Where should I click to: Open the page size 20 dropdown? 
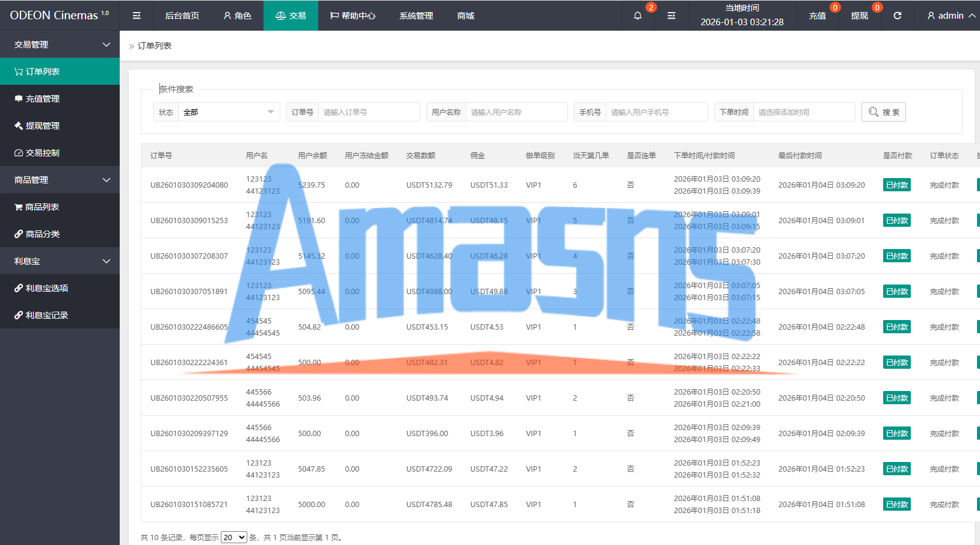pyautogui.click(x=234, y=537)
